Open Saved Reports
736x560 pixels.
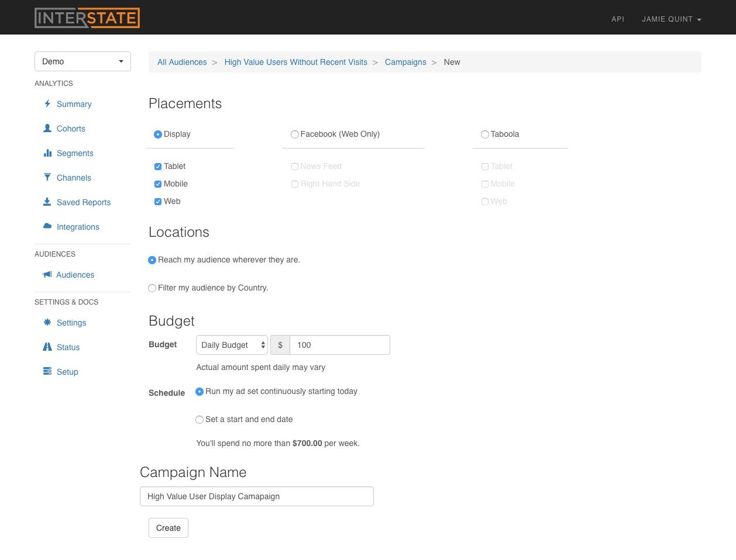click(84, 202)
